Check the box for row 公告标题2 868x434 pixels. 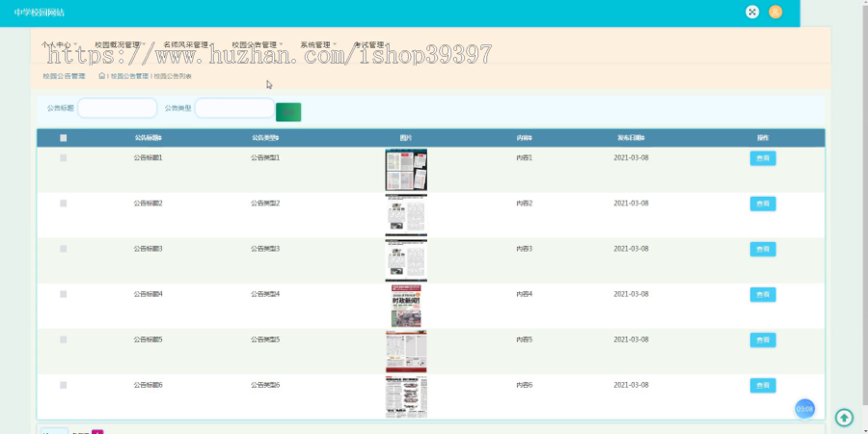tap(63, 203)
